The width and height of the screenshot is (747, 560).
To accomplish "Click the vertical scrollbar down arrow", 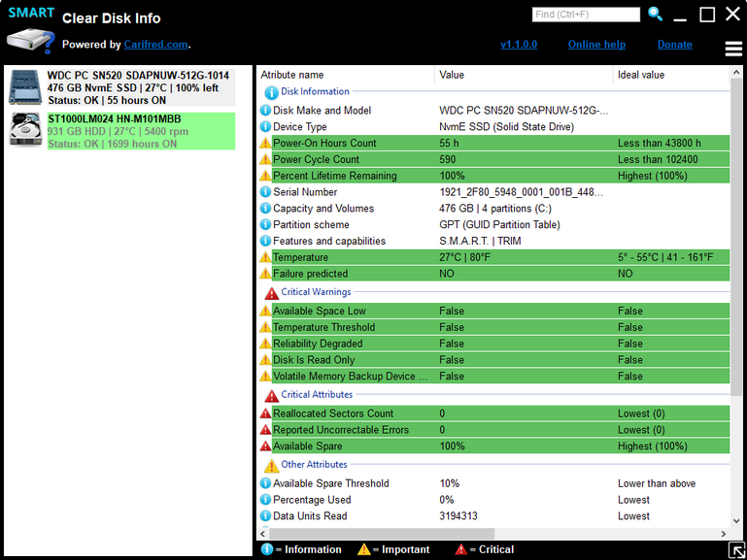I will 736,521.
